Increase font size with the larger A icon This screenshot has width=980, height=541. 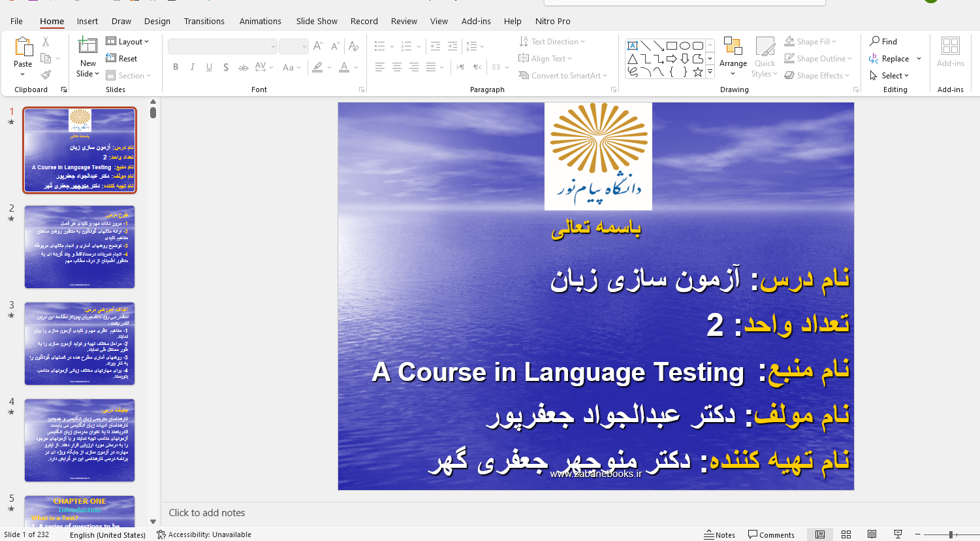[x=318, y=46]
